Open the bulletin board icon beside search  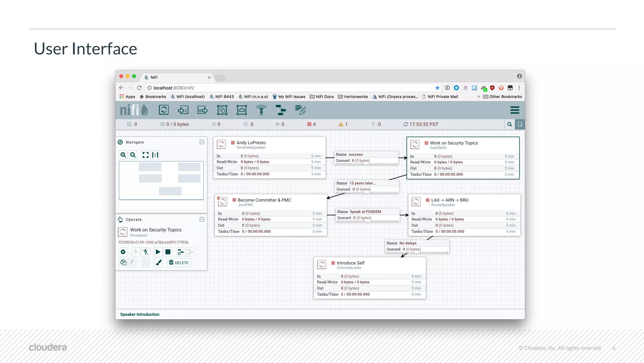tap(520, 124)
